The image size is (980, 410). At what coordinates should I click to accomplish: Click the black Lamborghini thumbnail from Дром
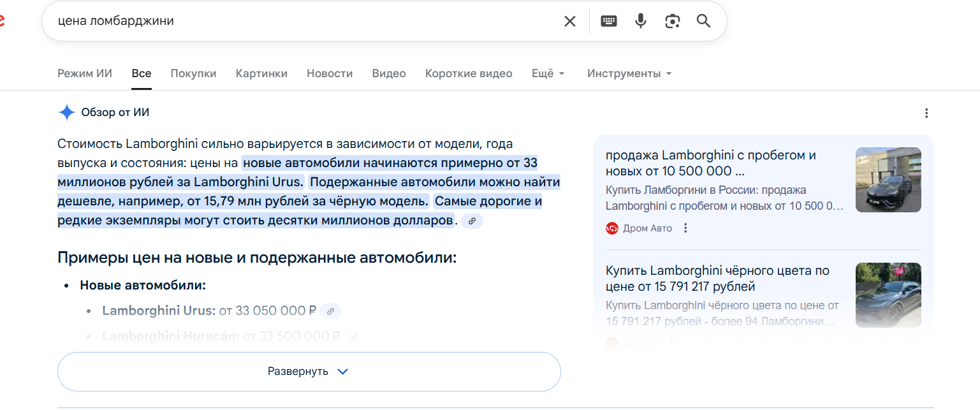(888, 180)
